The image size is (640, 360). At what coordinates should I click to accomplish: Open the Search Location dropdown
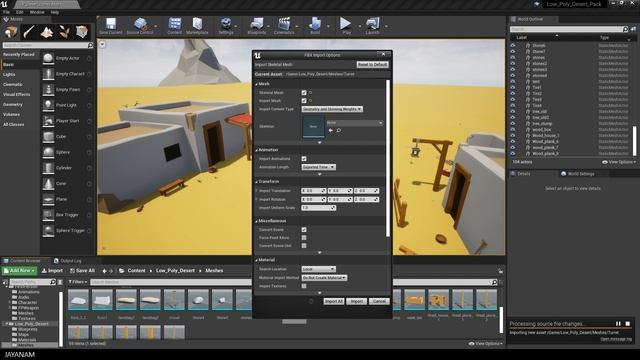click(x=318, y=269)
